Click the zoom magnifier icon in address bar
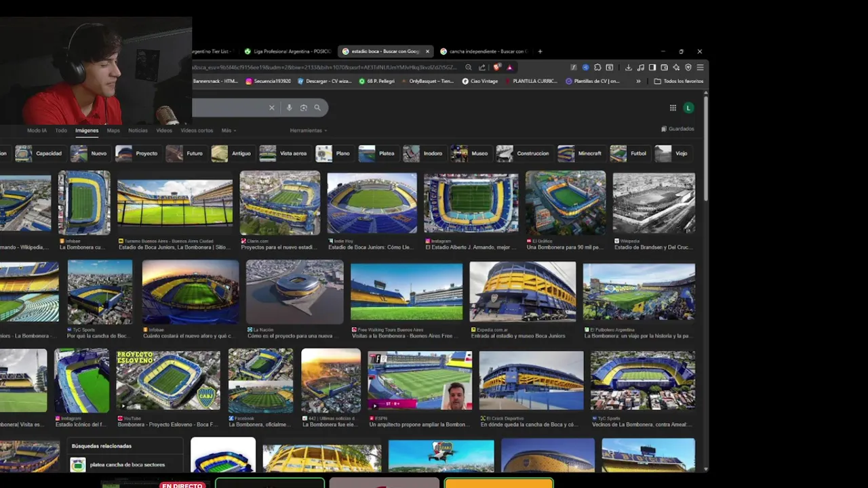868x488 pixels. point(468,67)
